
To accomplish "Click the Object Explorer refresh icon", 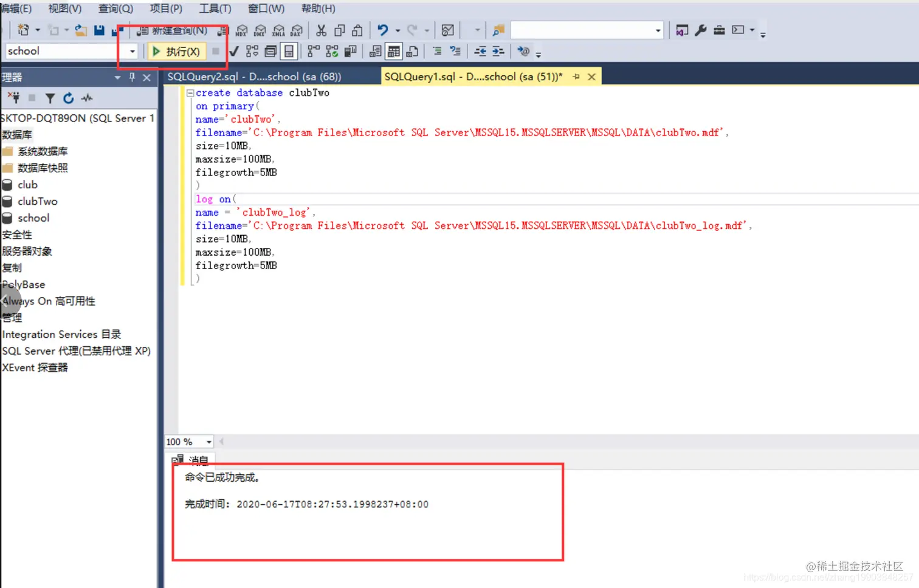I will [x=68, y=98].
